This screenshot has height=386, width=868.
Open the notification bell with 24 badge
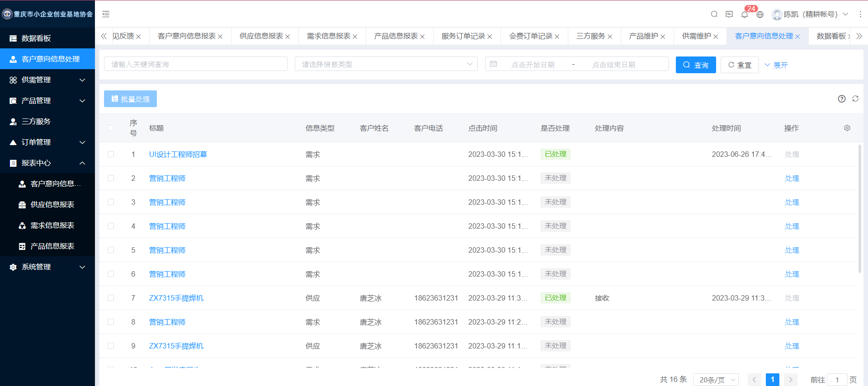point(745,14)
